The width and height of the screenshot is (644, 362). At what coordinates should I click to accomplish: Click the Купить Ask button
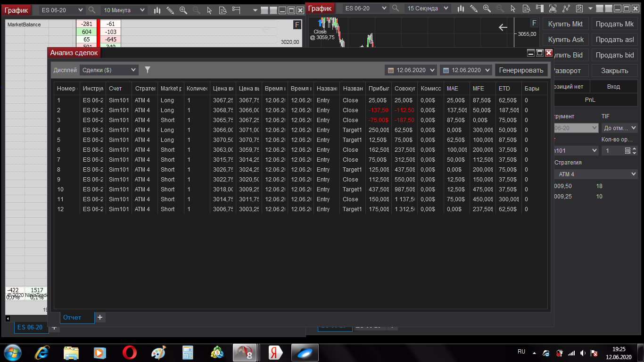click(x=565, y=40)
